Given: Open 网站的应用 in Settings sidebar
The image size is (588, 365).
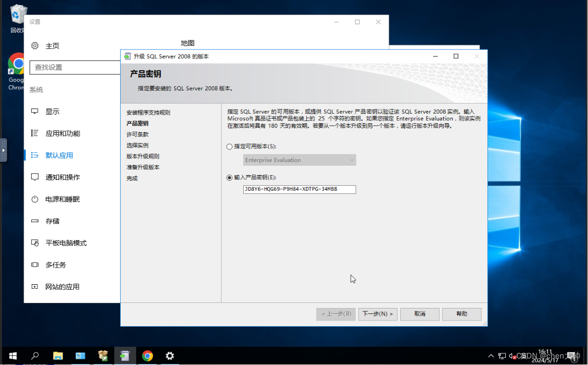Looking at the screenshot, I should [x=63, y=287].
